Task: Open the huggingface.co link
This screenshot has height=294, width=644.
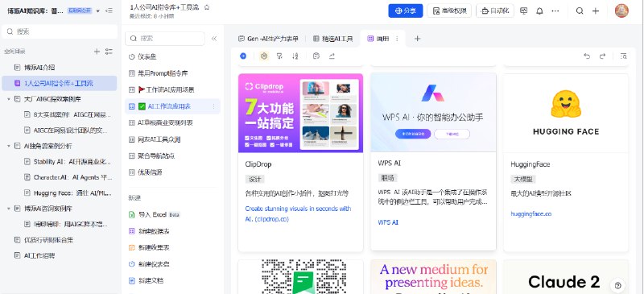Action: pyautogui.click(x=531, y=213)
